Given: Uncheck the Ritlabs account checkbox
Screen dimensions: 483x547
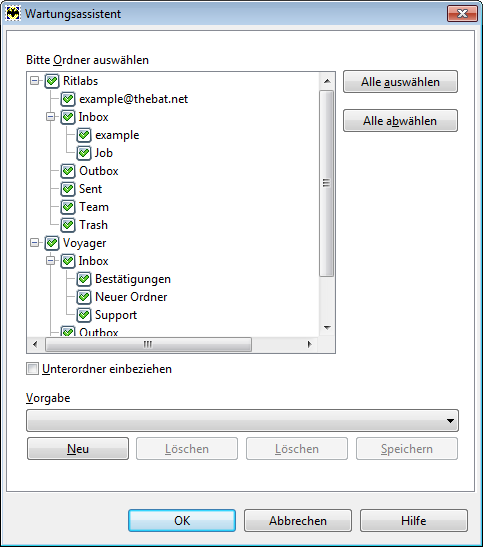Looking at the screenshot, I should tap(52, 81).
